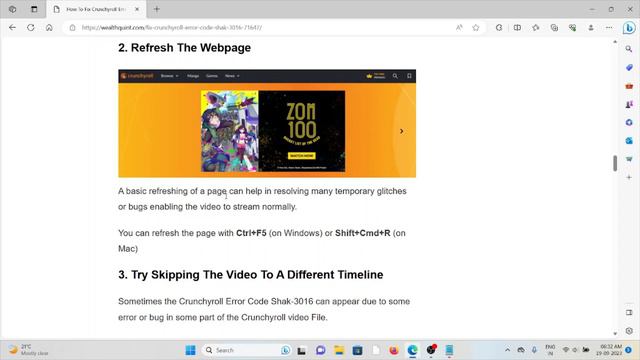Open sidebar search icon
Viewport: 640px width, 360px height.
pyautogui.click(x=629, y=49)
